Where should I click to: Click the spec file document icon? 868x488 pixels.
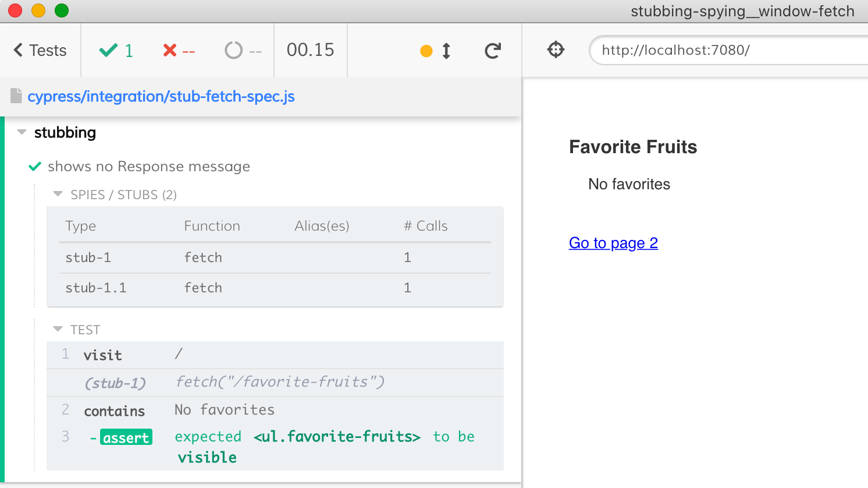[16, 96]
